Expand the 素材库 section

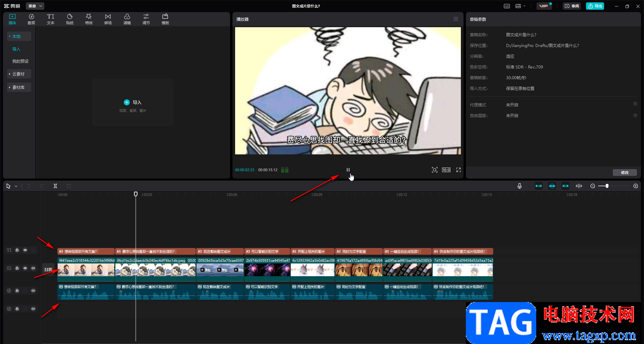pyautogui.click(x=19, y=87)
